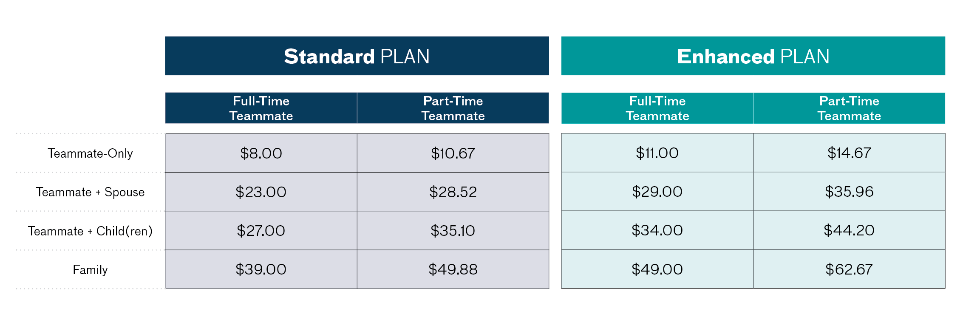Click the Teammate-Only row label
This screenshot has width=980, height=320.
tap(90, 153)
